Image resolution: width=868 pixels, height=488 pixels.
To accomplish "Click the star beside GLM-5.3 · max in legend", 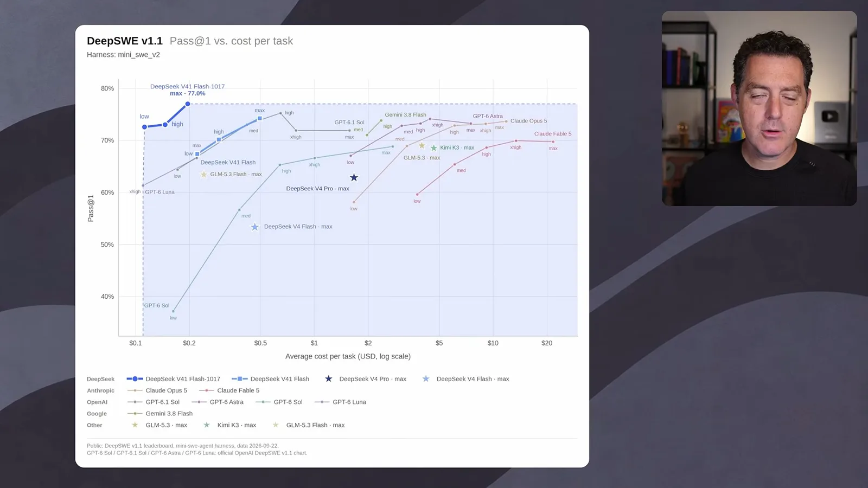I will [x=135, y=425].
